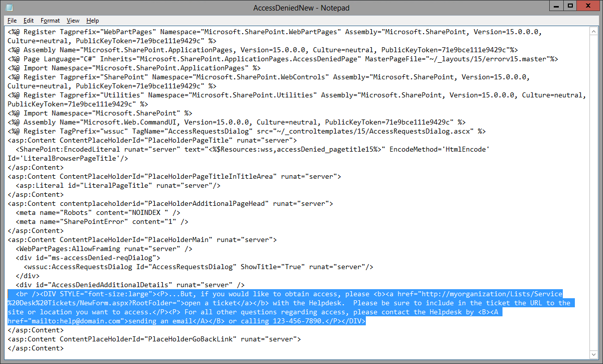The image size is (603, 364).
Task: Click the meta name="SharePointError" line
Action: tap(102, 221)
